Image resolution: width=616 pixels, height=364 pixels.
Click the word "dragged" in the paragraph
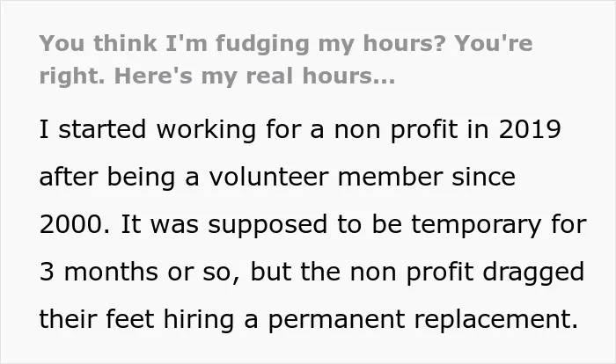pyautogui.click(x=533, y=273)
